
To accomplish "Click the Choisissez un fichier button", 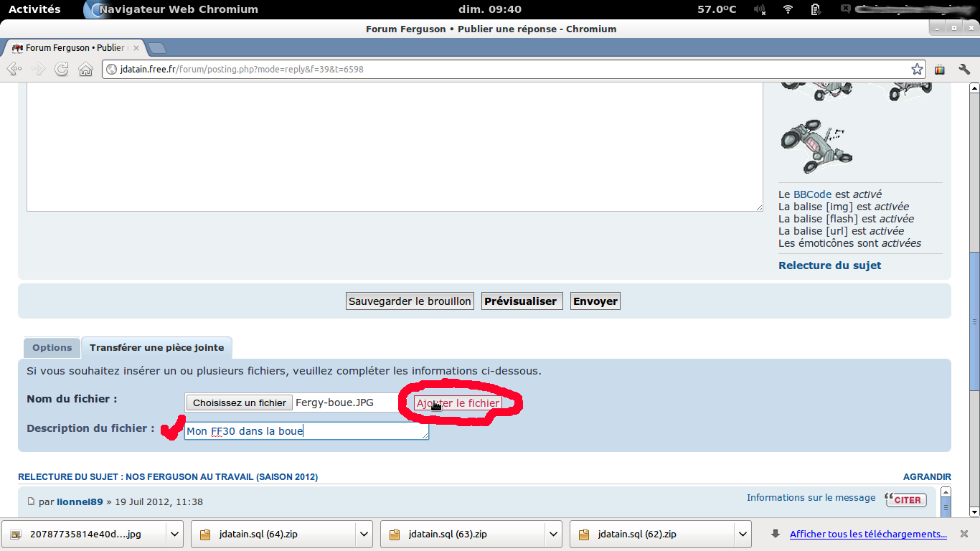I will coord(239,403).
